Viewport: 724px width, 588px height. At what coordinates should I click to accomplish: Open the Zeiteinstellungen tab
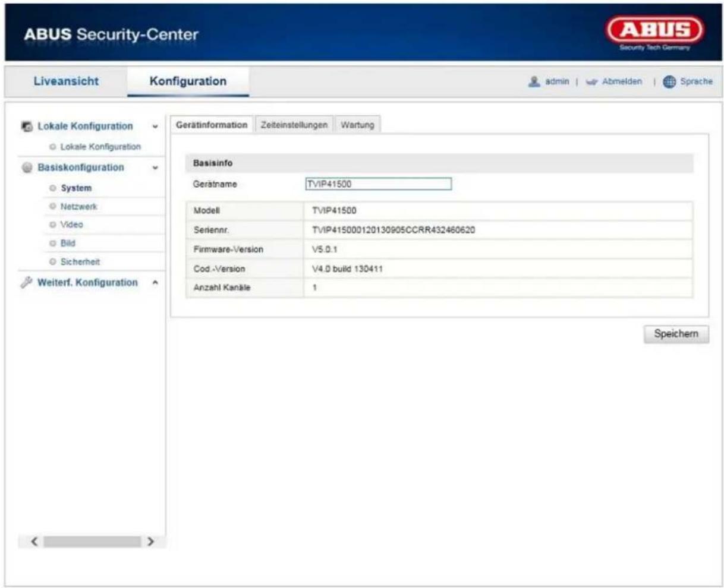tap(294, 125)
